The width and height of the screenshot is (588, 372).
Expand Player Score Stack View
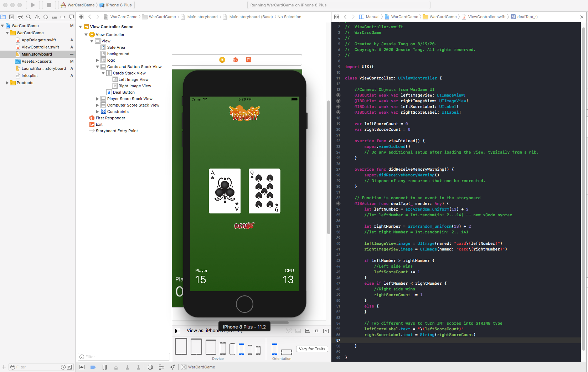pyautogui.click(x=97, y=99)
